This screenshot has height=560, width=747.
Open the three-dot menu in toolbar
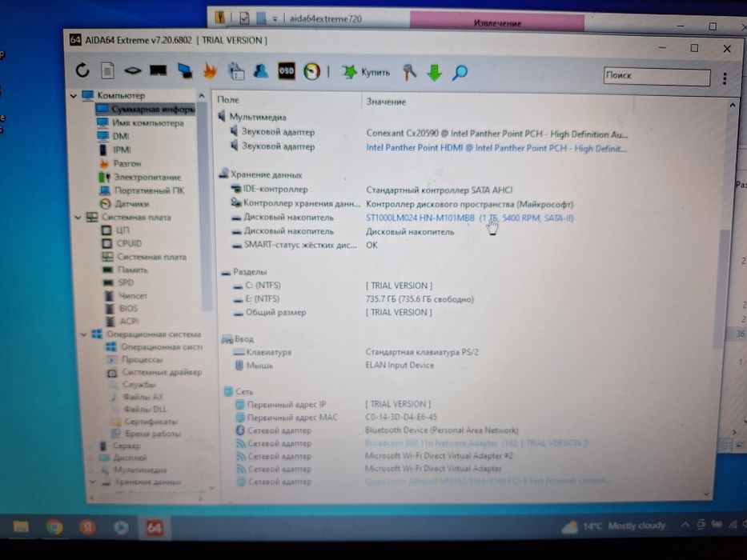click(x=725, y=78)
